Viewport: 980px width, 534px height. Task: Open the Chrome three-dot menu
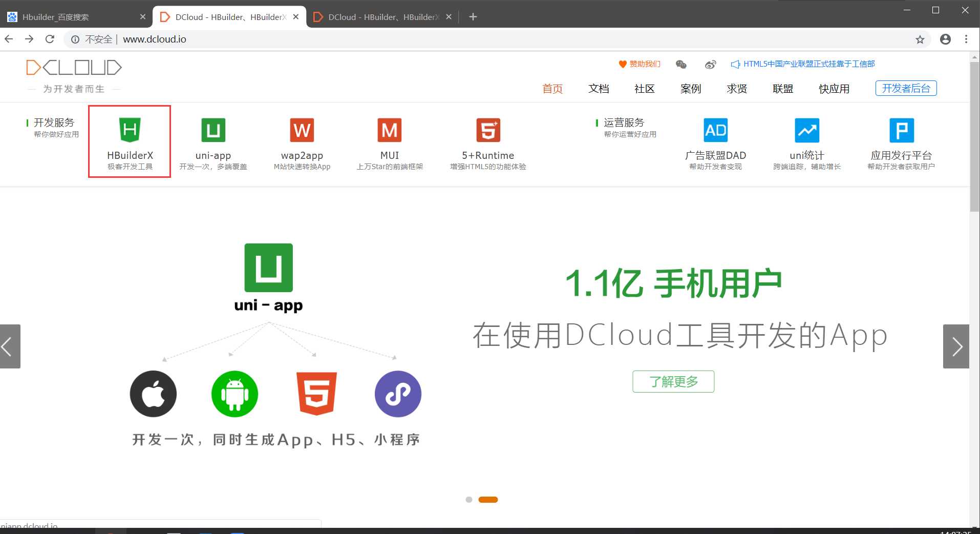[x=966, y=39]
